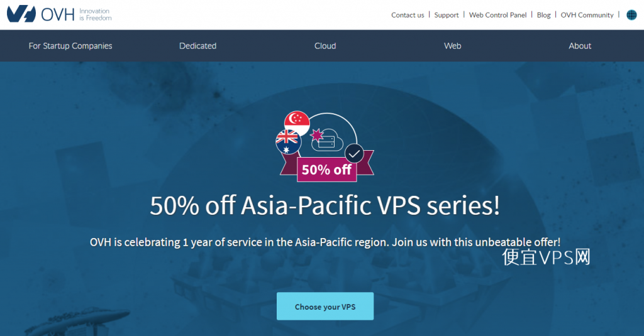Click the cloud server icon in the badge
Image resolution: width=644 pixels, height=336 pixels.
click(327, 139)
